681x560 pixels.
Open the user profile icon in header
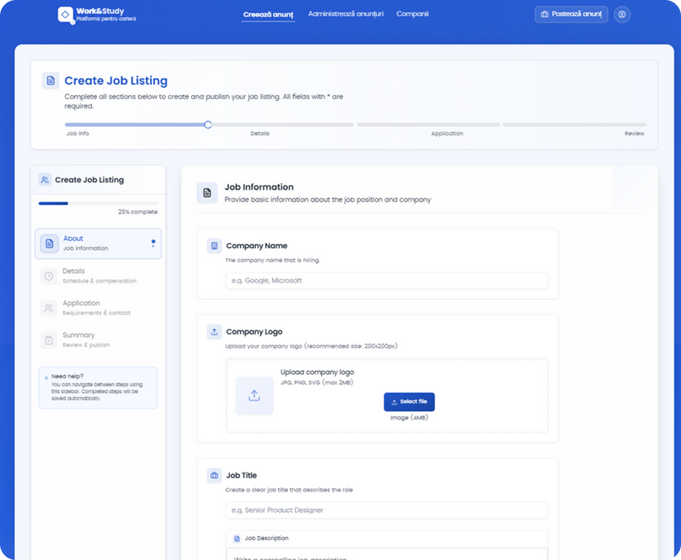pos(622,14)
